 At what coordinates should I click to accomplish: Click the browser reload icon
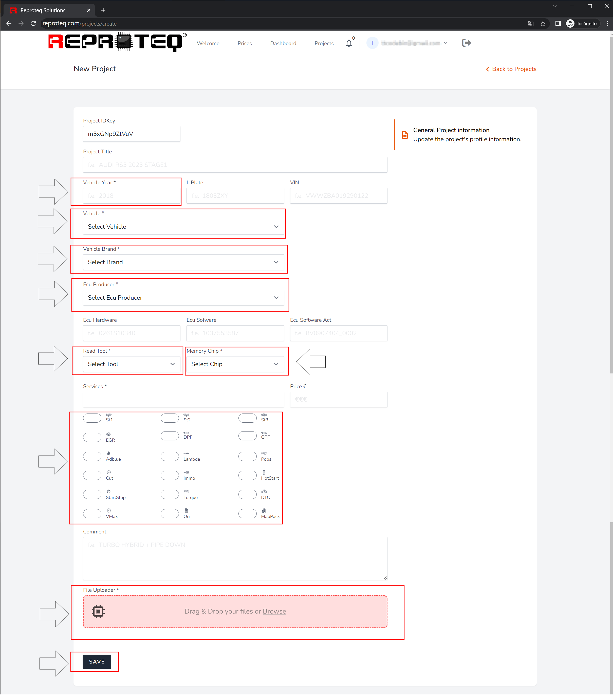tap(33, 24)
